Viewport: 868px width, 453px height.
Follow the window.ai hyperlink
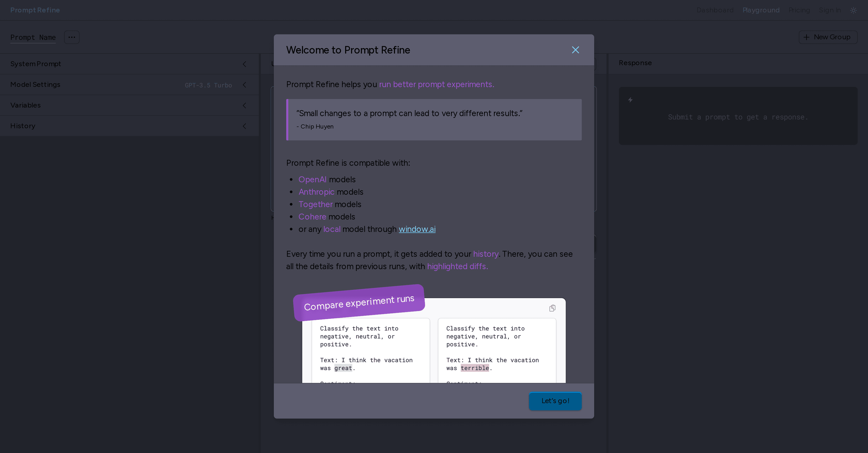[x=417, y=229]
